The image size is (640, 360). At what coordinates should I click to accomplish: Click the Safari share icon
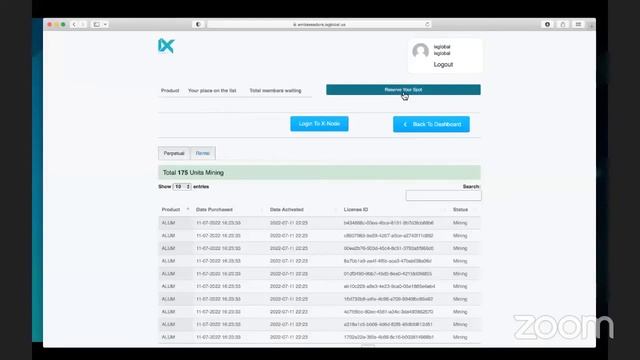(x=563, y=24)
